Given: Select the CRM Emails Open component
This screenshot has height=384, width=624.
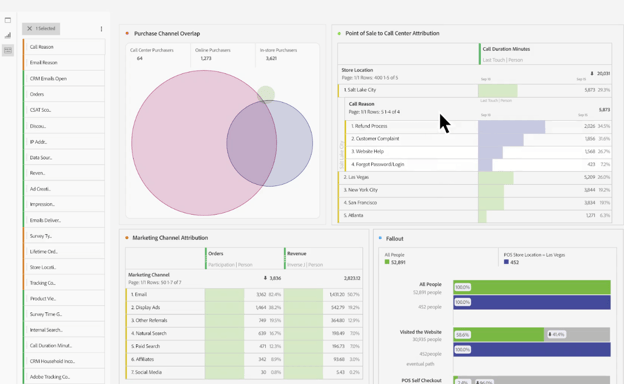Looking at the screenshot, I should click(64, 78).
